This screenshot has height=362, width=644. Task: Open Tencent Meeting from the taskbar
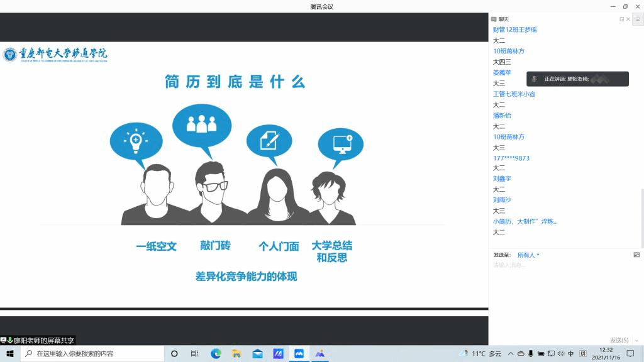(299, 354)
